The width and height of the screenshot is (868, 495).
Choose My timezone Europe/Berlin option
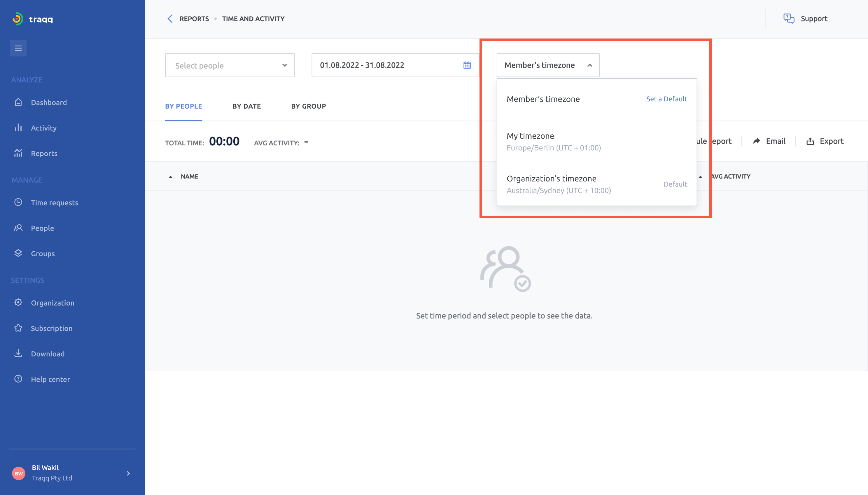coord(597,142)
